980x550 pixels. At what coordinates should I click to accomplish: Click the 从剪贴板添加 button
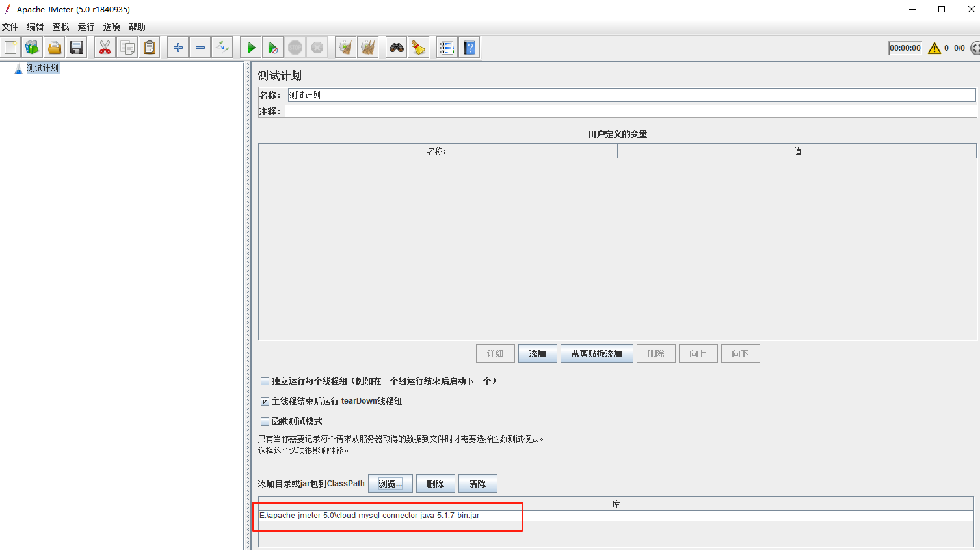(596, 353)
